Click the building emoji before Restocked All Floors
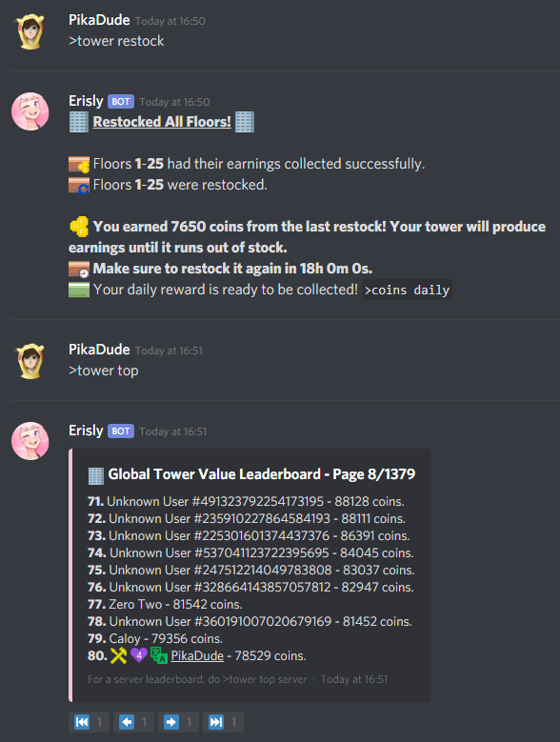Screen dimensions: 560x742 [x=78, y=122]
